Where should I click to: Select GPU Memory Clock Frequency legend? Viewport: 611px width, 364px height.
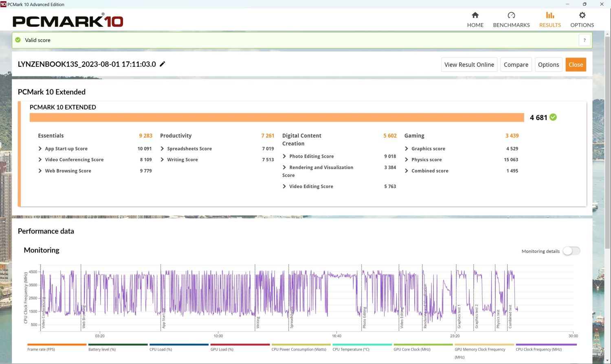click(484, 351)
